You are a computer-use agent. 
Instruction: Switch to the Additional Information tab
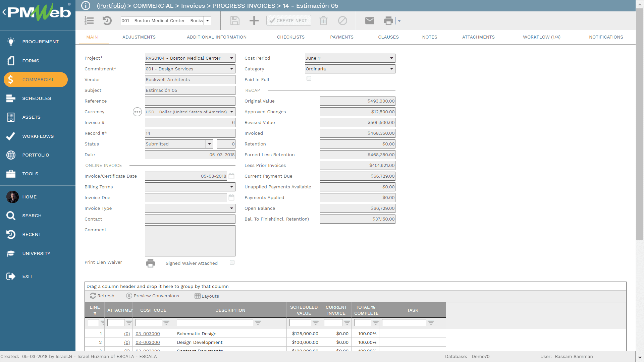click(x=217, y=37)
